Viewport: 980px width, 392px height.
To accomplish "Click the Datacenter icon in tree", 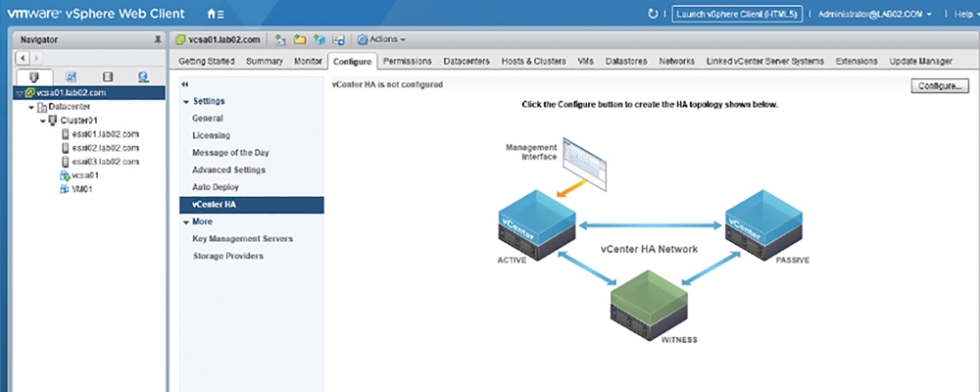I will tap(42, 107).
